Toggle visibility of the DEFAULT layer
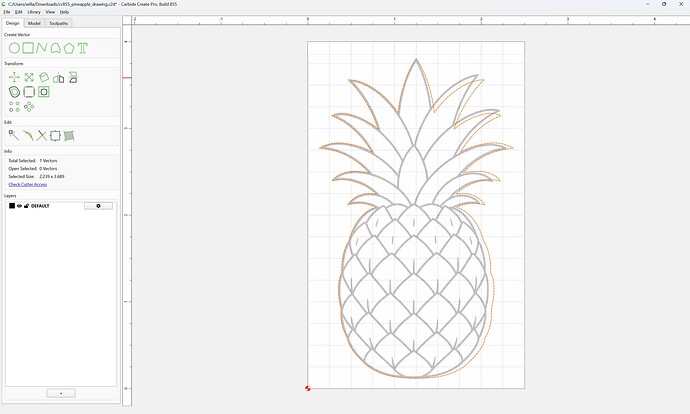Viewport: 690px width, 414px height. [19, 206]
